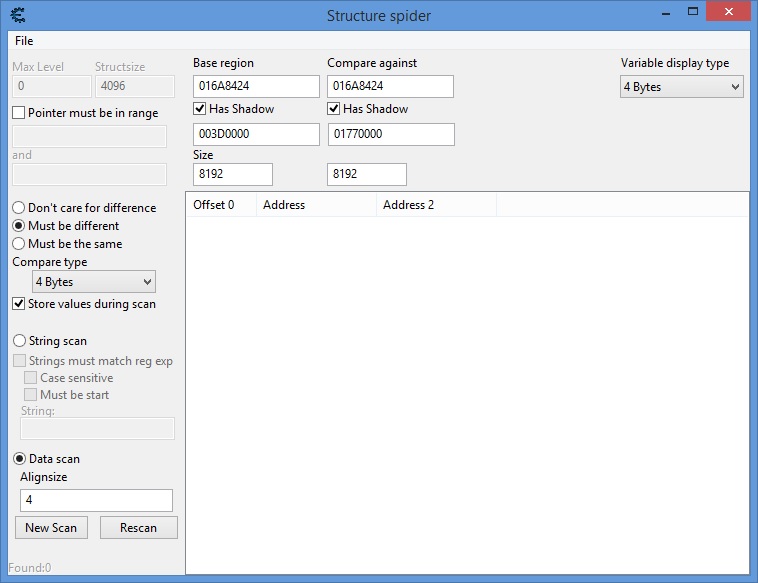Click the Rescan button
Viewport: 758px width, 583px height.
138,527
